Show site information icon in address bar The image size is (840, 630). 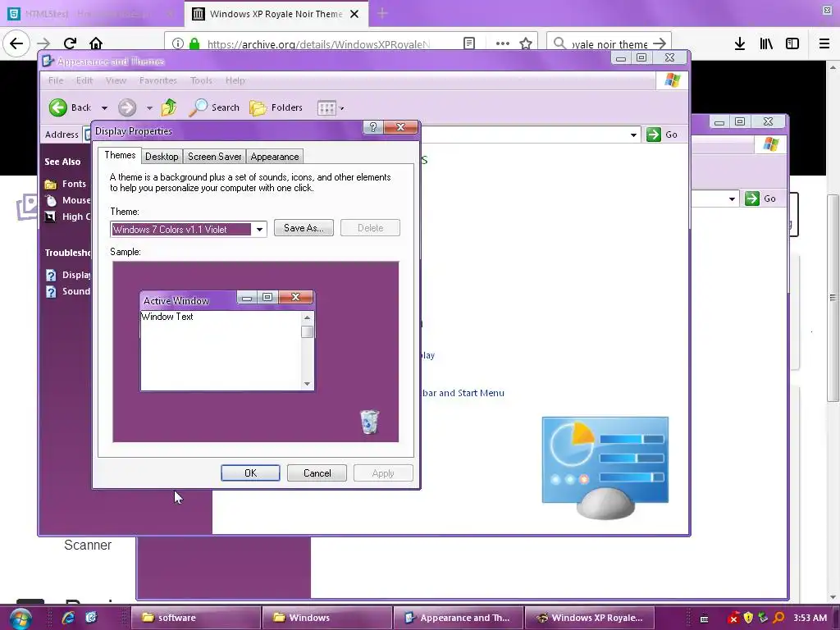(x=178, y=44)
